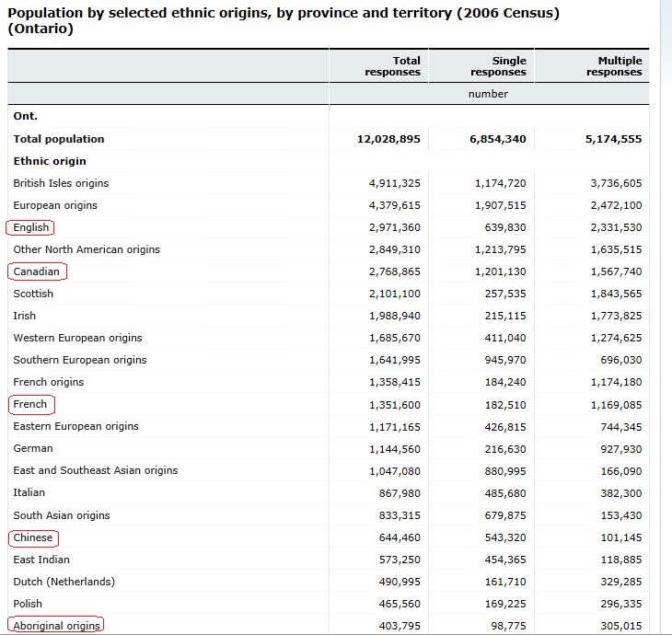Click the Ethnic origin section heading
This screenshot has height=635, width=672.
[x=49, y=161]
